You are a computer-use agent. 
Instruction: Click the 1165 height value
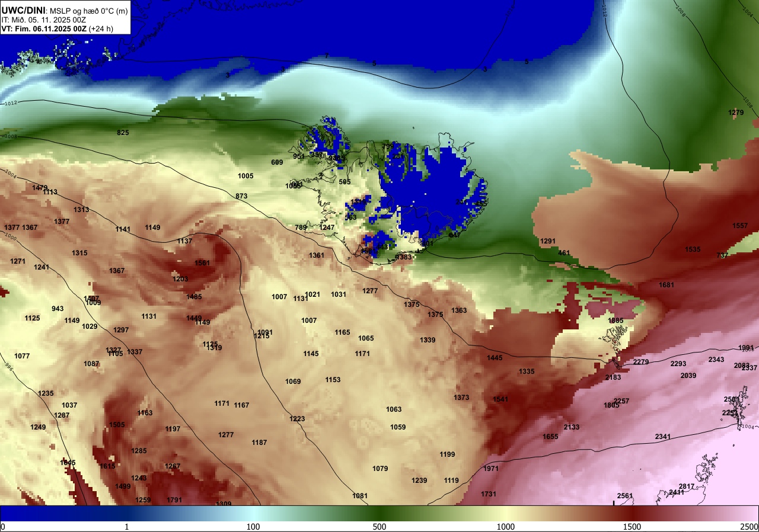pyautogui.click(x=342, y=332)
